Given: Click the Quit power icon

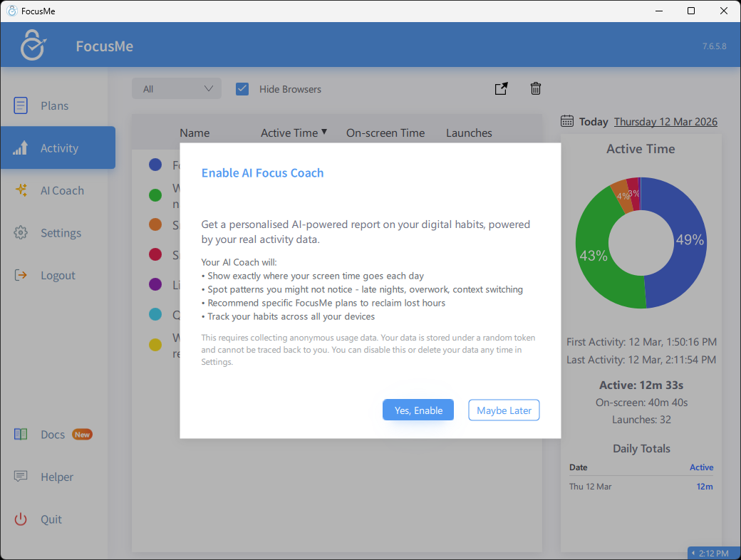Looking at the screenshot, I should [21, 519].
